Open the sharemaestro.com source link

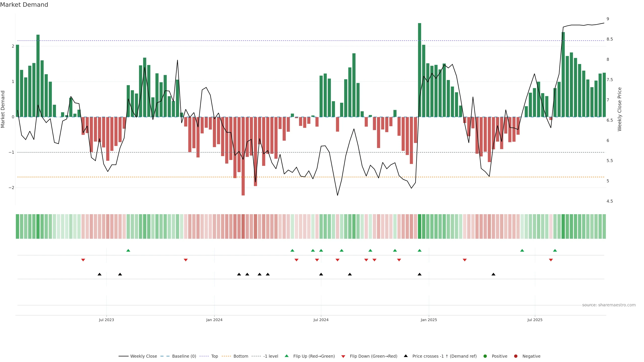(609, 305)
